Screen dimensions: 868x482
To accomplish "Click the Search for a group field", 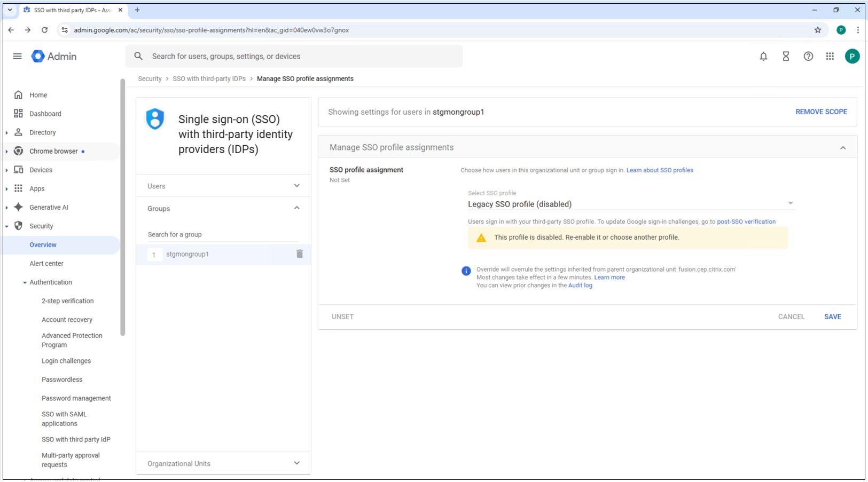I will pos(223,234).
